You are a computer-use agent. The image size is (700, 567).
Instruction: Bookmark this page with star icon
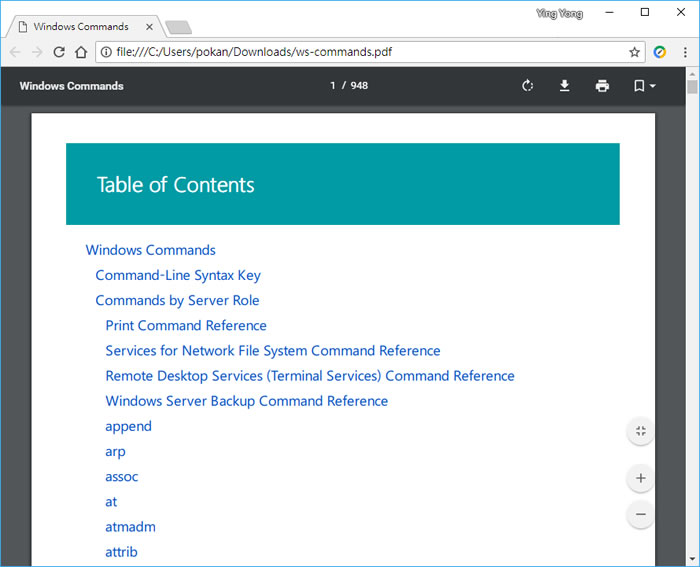(x=634, y=52)
